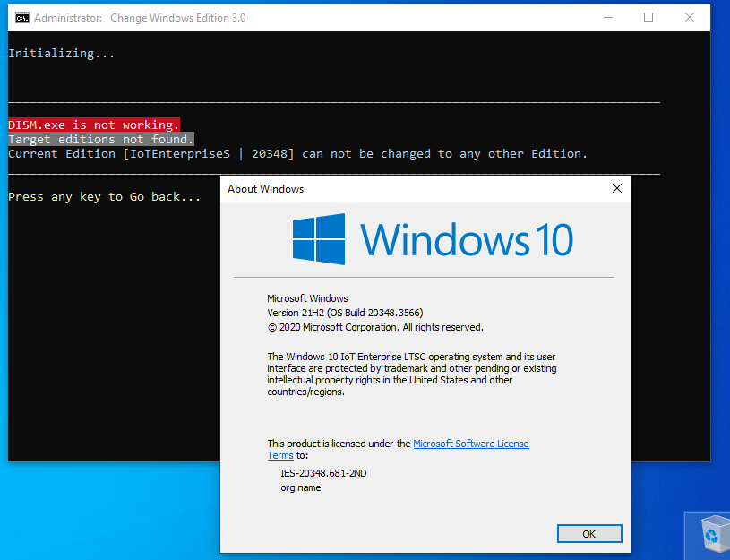Close the Change Windows Edition window
This screenshot has width=730, height=560.
tap(690, 17)
